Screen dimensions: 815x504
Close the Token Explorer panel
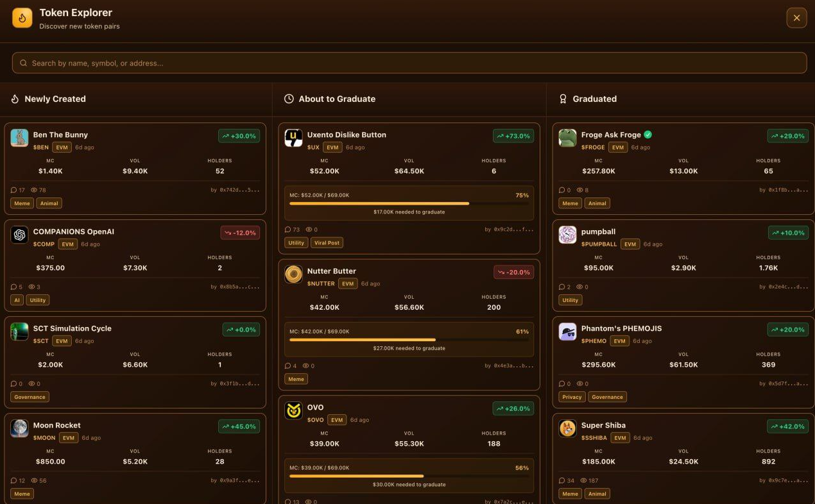pyautogui.click(x=796, y=18)
